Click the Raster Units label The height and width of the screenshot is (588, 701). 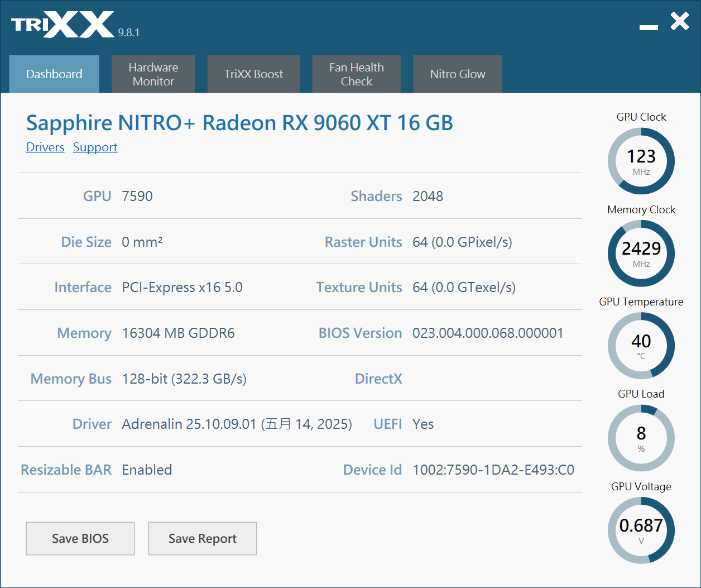pos(363,242)
